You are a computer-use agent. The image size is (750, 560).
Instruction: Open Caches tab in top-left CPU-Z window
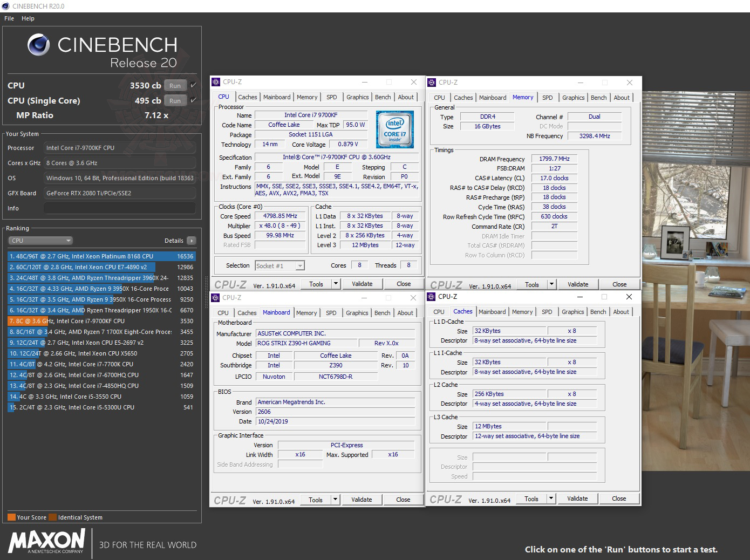pos(248,97)
